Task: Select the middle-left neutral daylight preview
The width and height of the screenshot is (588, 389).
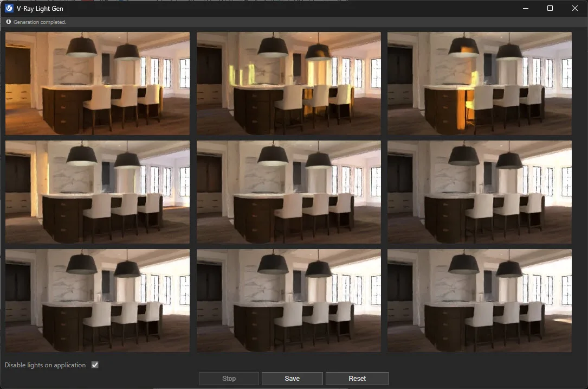Action: (x=97, y=192)
